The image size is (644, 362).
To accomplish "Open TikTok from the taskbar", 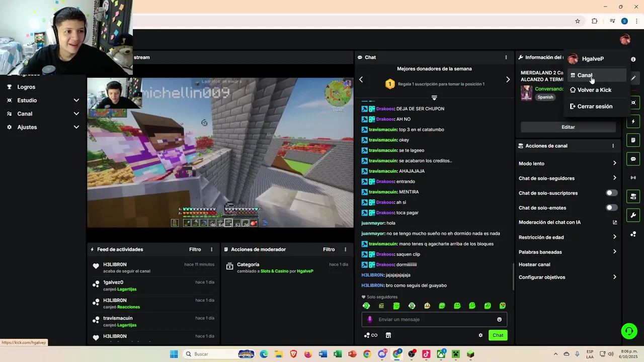I will point(426,354).
